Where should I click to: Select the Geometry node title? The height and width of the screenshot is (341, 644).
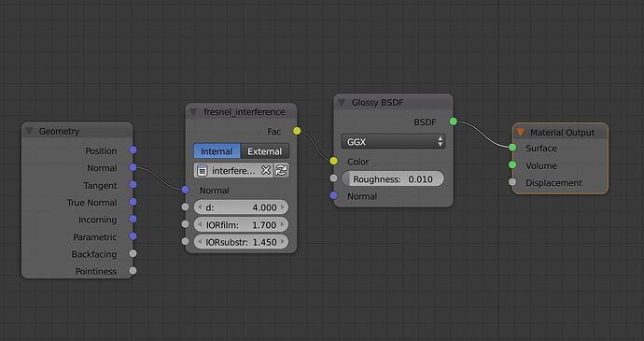pos(59,131)
